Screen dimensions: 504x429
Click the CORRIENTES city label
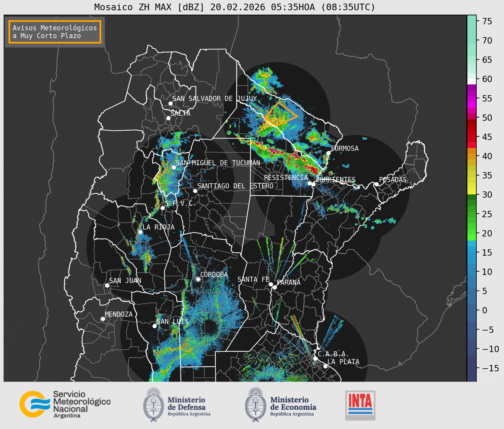(336, 180)
